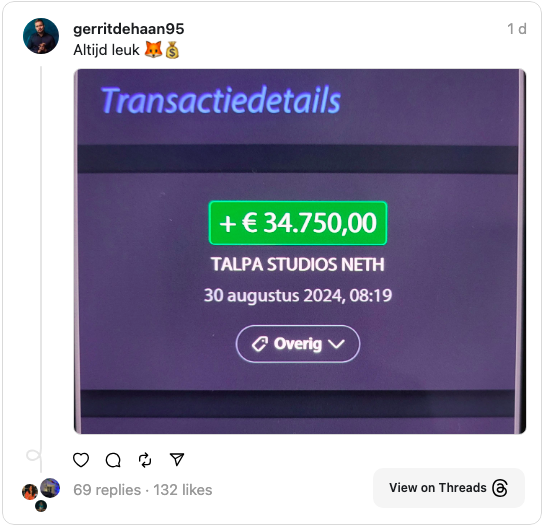544x527 pixels.
Task: Open the reply speech bubble icon
Action: [113, 460]
